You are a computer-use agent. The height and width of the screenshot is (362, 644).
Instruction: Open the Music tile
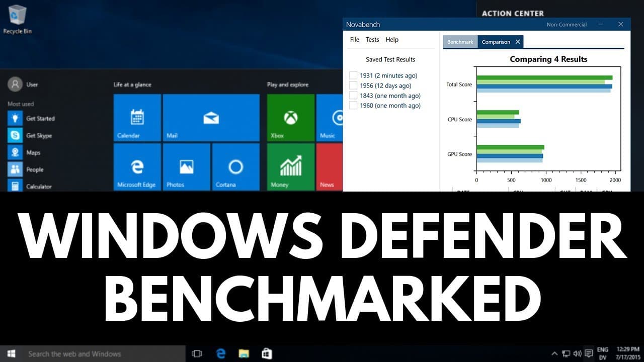330,117
